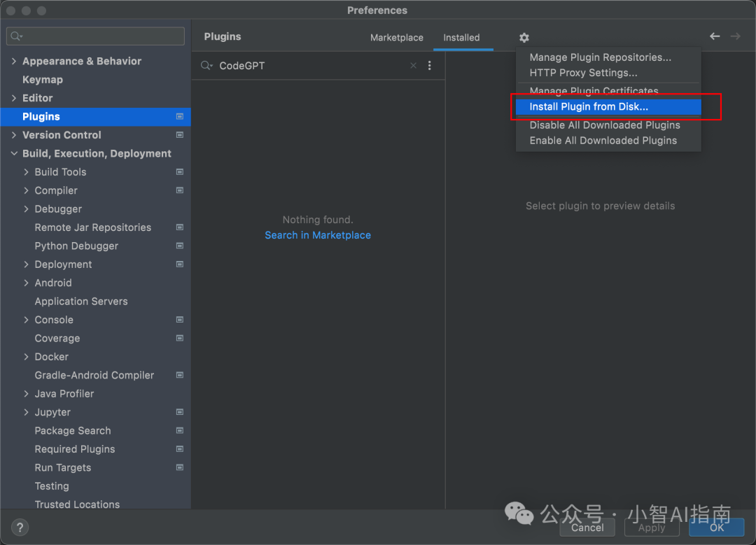Open the help question mark button

tap(20, 528)
